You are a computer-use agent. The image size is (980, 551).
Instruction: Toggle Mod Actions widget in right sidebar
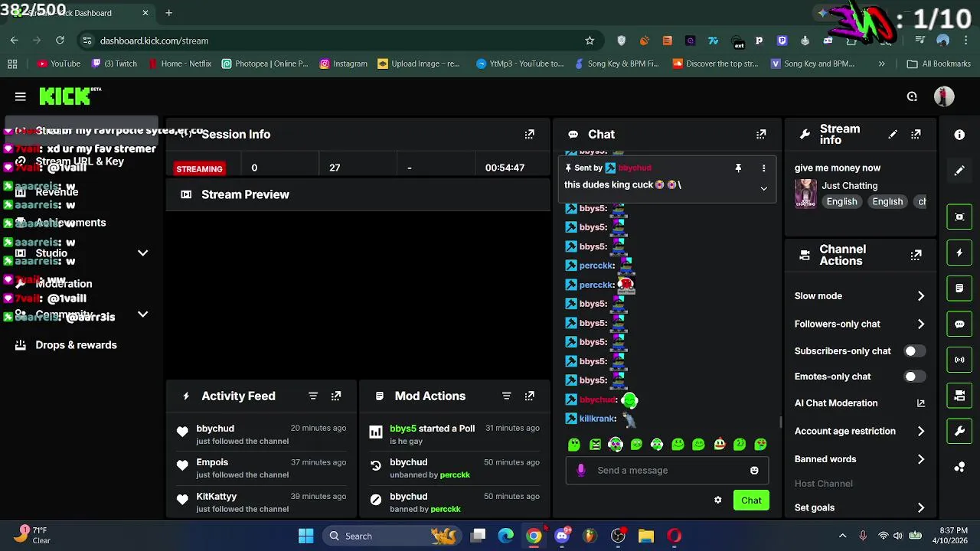(x=959, y=288)
